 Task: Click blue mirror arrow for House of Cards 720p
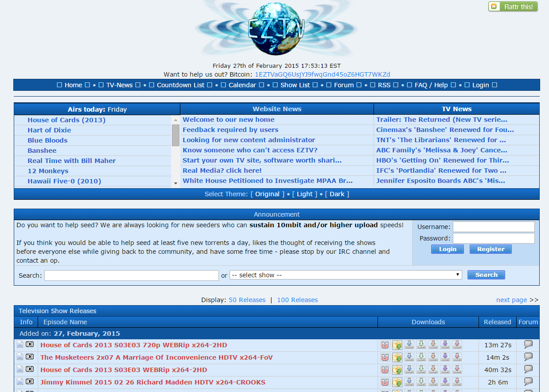[x=409, y=345]
